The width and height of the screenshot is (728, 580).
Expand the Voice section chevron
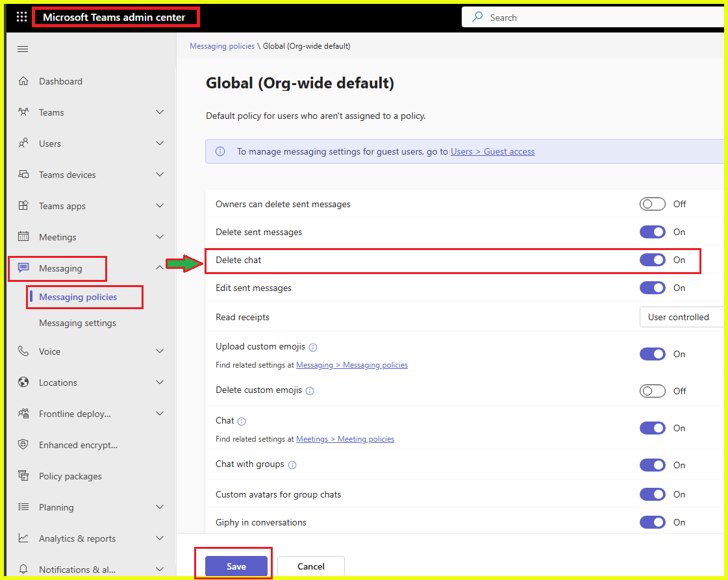coord(160,351)
